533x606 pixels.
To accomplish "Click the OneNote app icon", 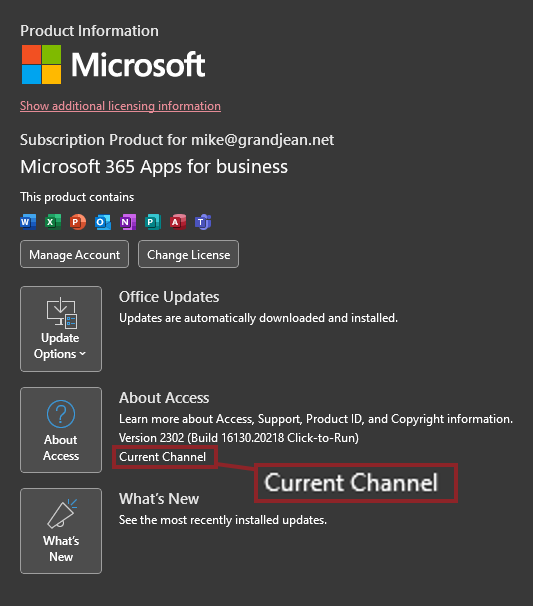I will [x=128, y=222].
